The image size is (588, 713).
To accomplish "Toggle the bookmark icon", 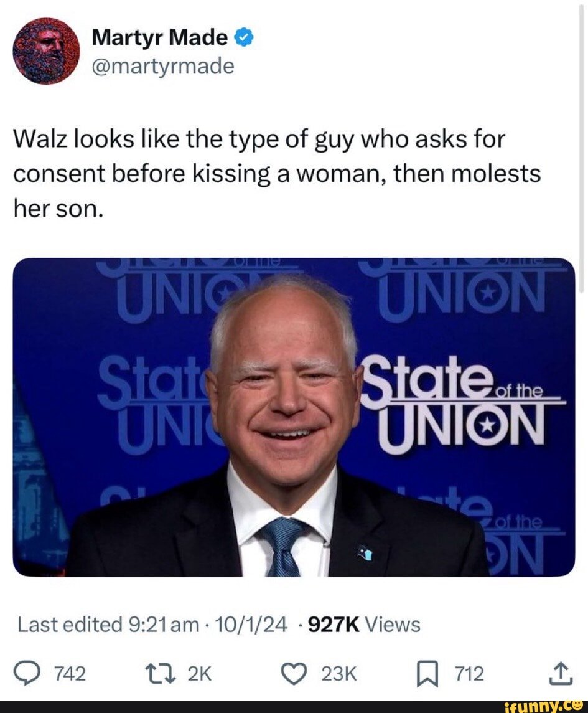I will click(x=427, y=674).
